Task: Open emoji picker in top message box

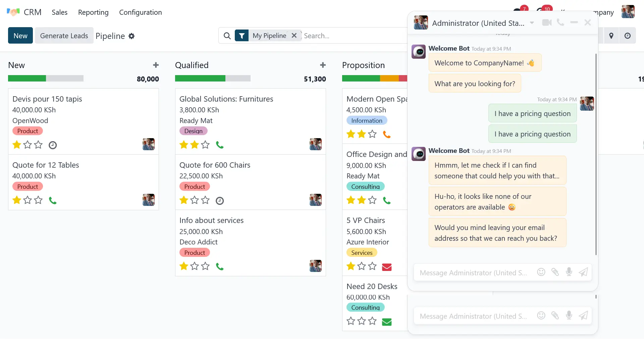Action: (x=541, y=272)
